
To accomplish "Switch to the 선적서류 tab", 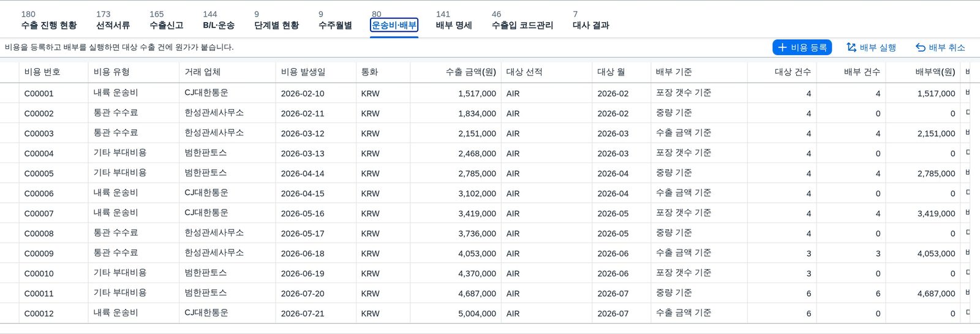I will tap(113, 20).
